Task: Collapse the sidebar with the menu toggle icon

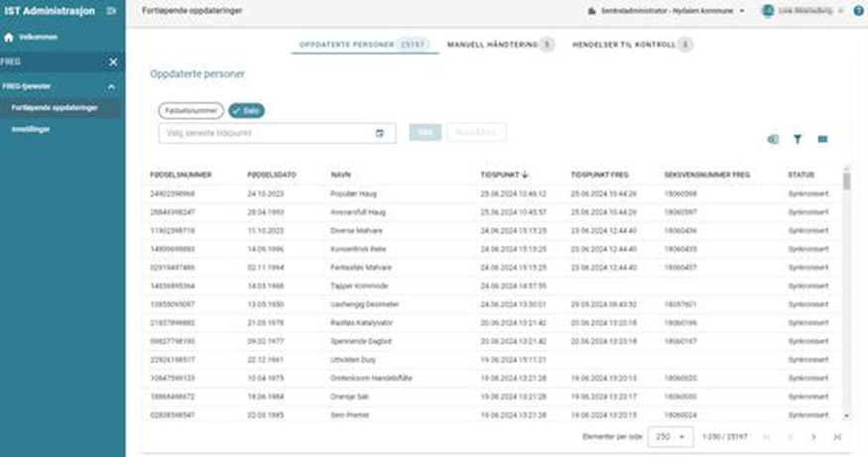Action: click(x=110, y=11)
